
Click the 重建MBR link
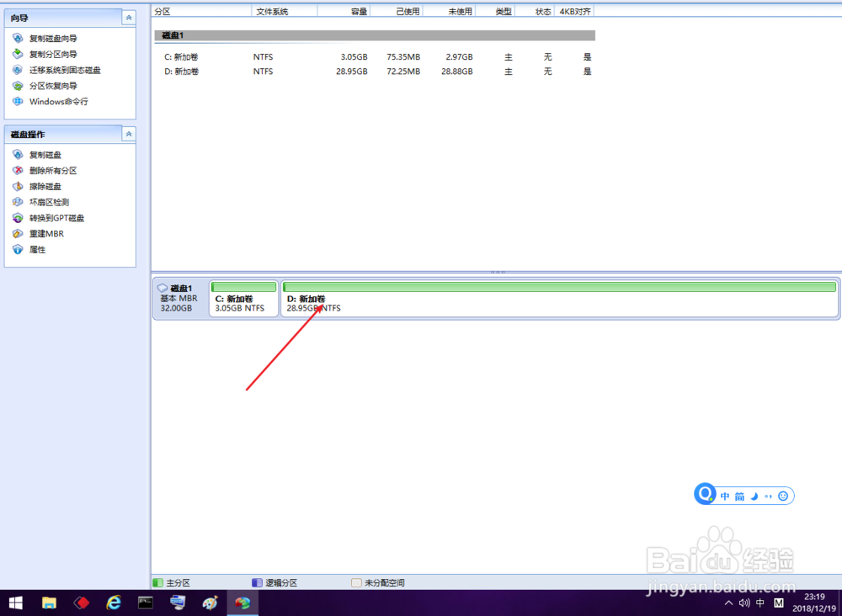[46, 233]
